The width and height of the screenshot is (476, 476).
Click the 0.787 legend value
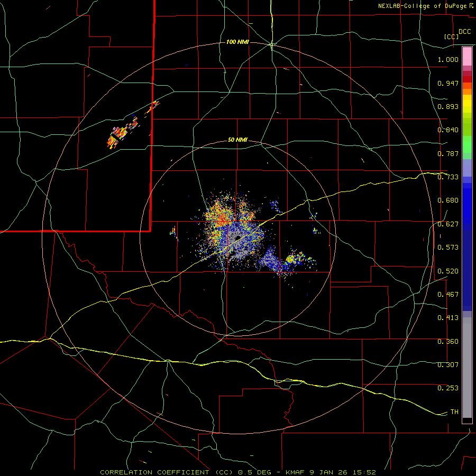coord(448,153)
